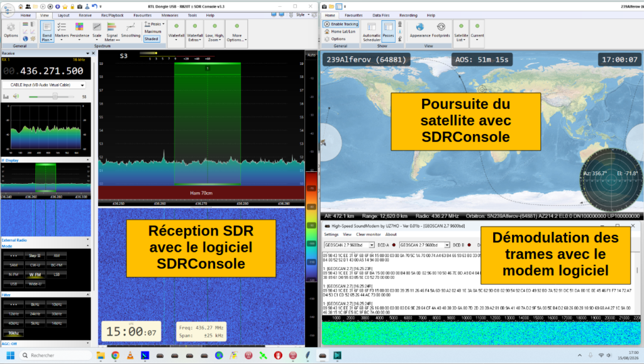Open the Peaks dropdown in ribbon
Image resolution: width=644 pixels, height=364 pixels.
tap(154, 25)
